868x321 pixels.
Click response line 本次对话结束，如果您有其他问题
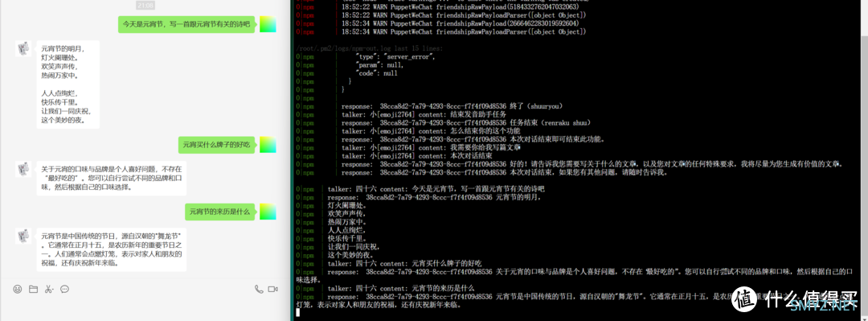(506, 172)
